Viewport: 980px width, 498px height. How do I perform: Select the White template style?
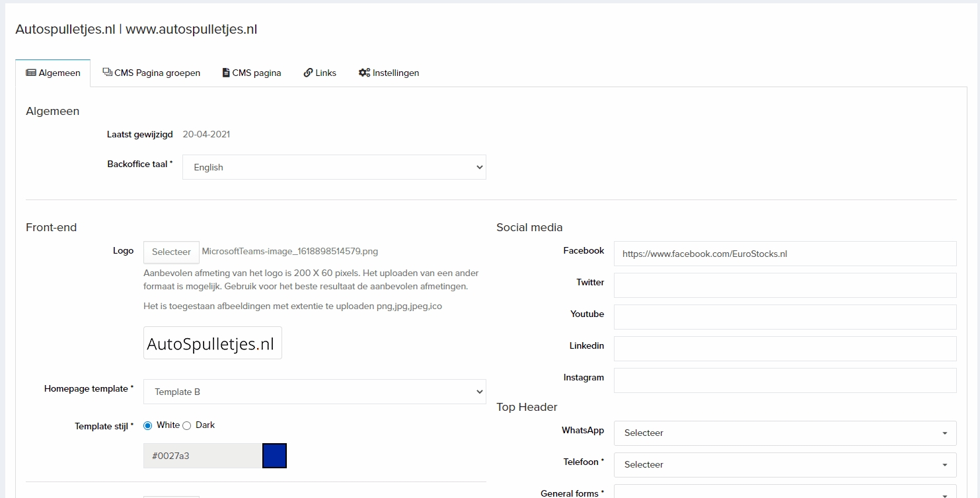pos(148,425)
